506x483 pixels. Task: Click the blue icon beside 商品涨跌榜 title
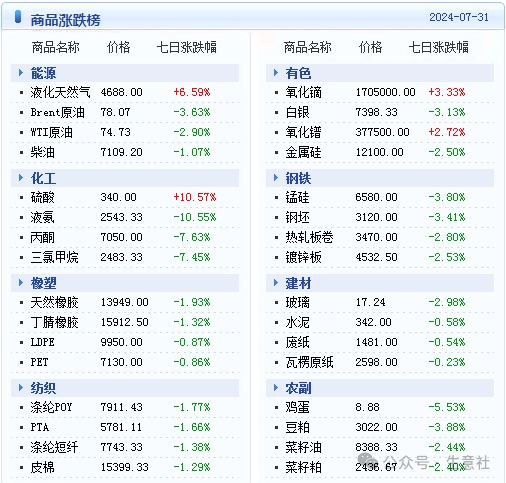[18, 17]
